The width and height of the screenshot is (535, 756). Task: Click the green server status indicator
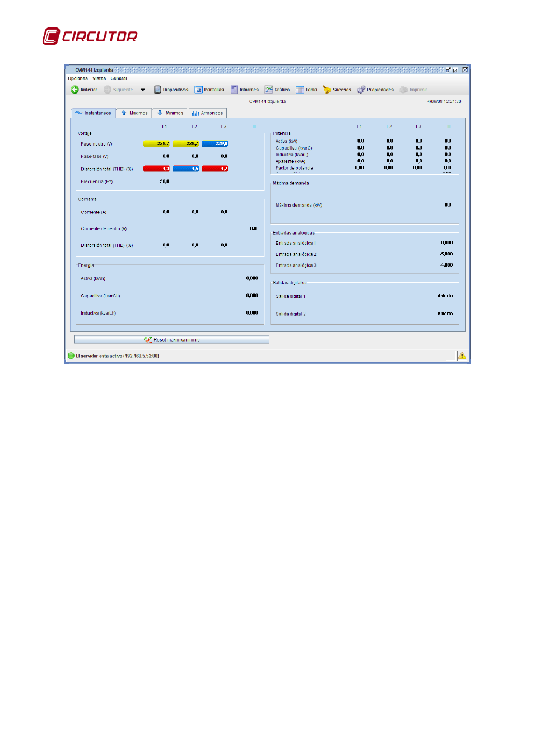(x=71, y=356)
